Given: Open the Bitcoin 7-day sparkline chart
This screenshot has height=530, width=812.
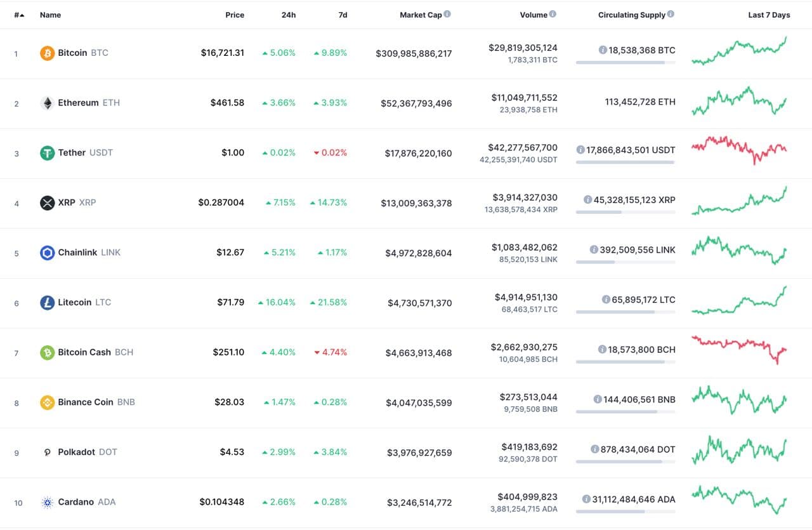Looking at the screenshot, I should [x=739, y=51].
